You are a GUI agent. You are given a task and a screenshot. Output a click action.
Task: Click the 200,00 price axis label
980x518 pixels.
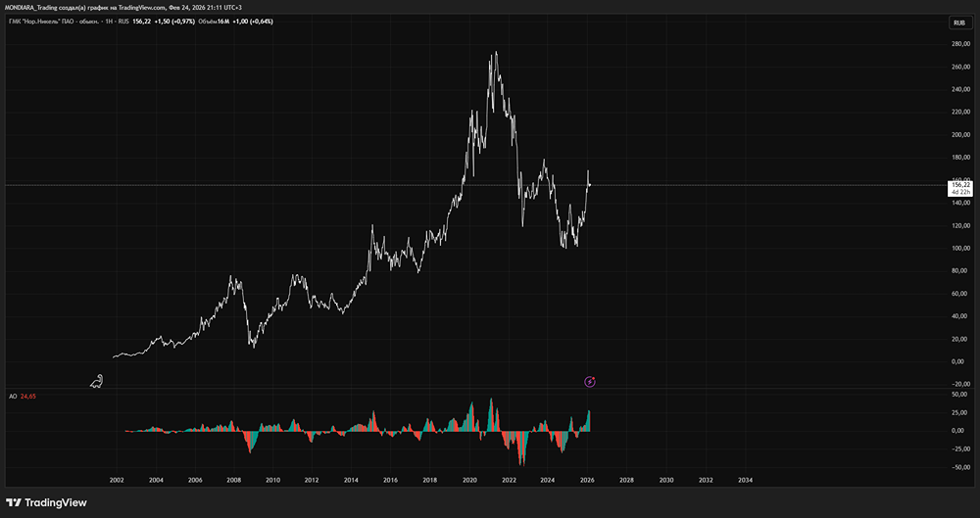click(961, 135)
